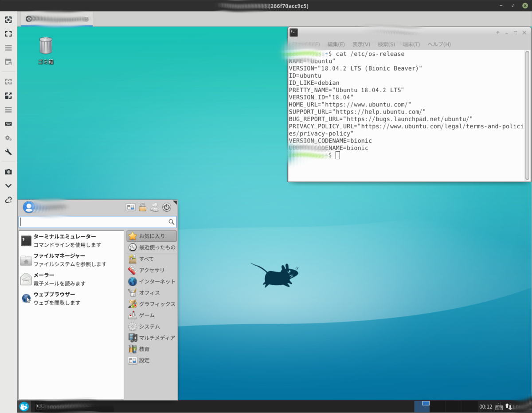The image size is (532, 413).
Task: Click the fullscreen corner-brackets icon in viewer sidebar
Action: tap(8, 34)
